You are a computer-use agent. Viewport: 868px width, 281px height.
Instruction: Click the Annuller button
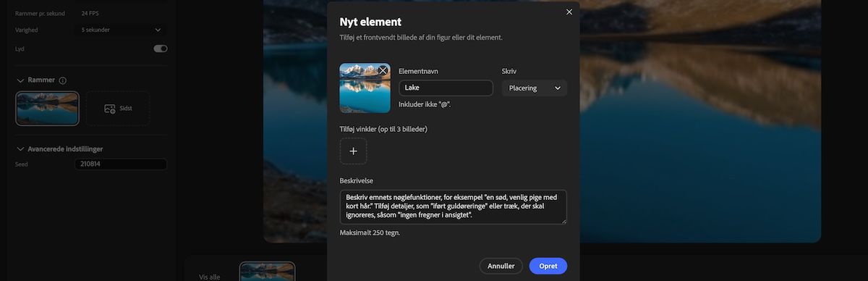coord(501,266)
